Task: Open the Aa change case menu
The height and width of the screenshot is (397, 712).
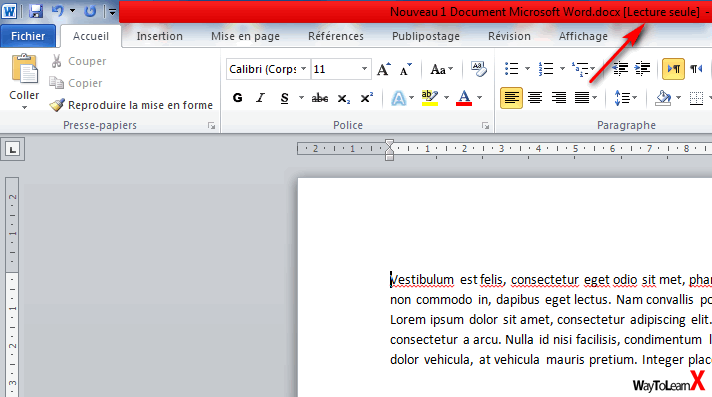Action: (441, 69)
